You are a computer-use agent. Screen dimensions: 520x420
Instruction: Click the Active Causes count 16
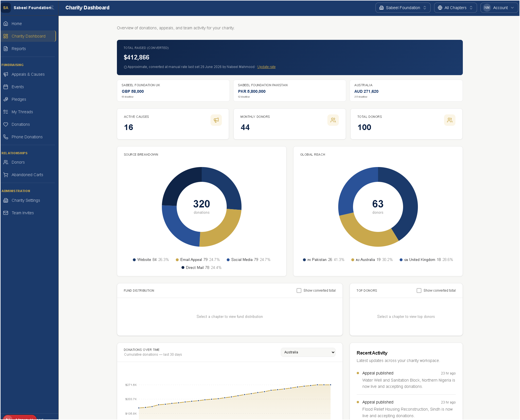tap(129, 127)
